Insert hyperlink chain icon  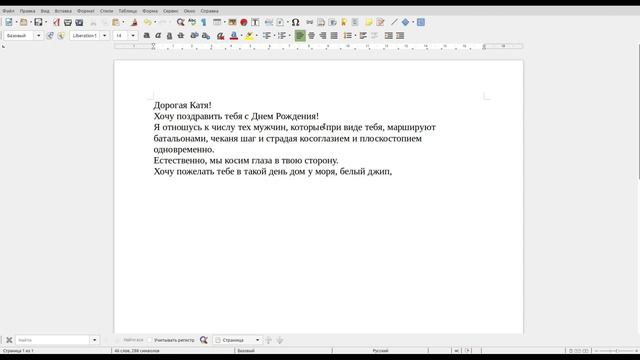310,22
